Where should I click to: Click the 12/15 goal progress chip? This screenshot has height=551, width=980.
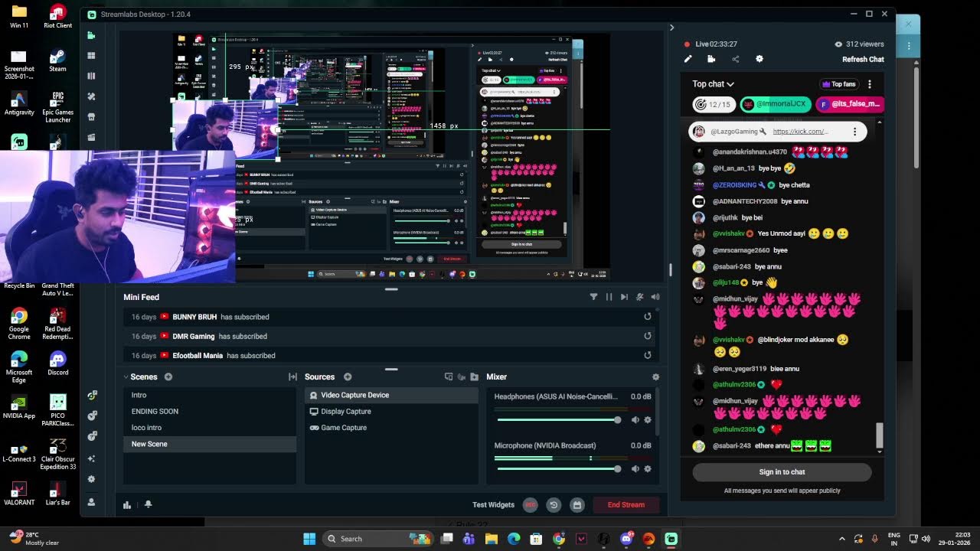(x=713, y=104)
